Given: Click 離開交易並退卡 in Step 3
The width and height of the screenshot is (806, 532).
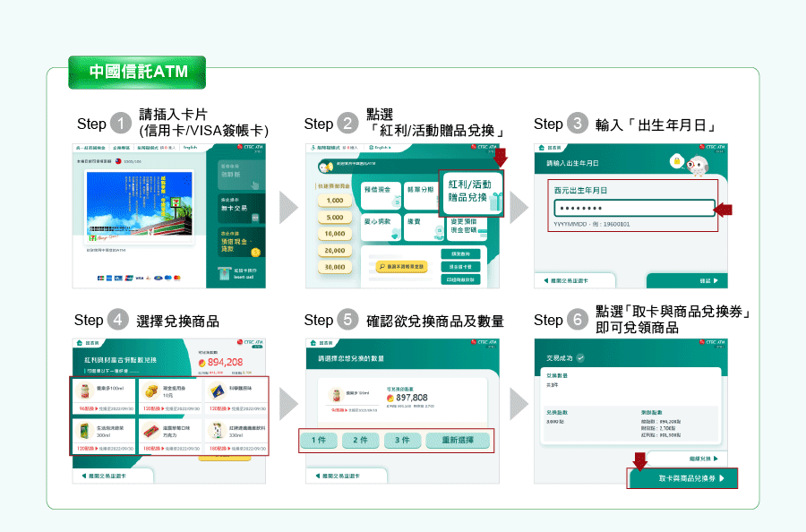Looking at the screenshot, I should pyautogui.click(x=574, y=280).
